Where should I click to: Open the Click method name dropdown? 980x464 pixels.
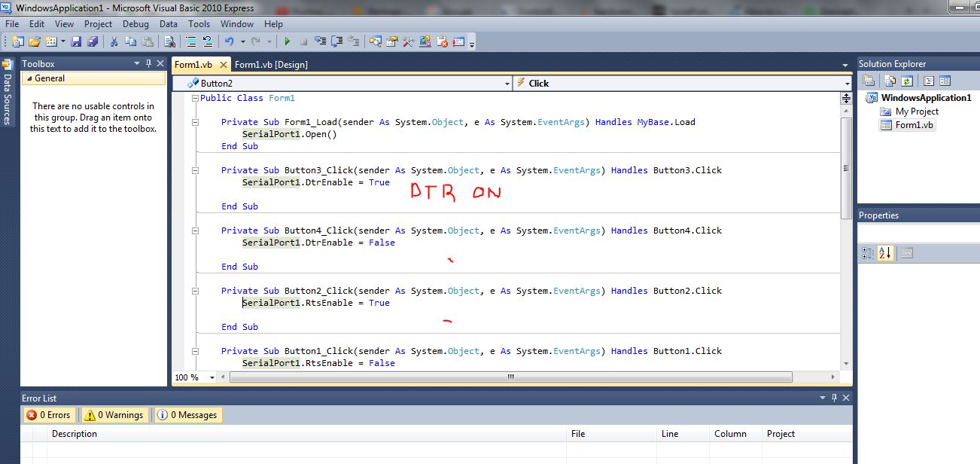click(x=847, y=84)
